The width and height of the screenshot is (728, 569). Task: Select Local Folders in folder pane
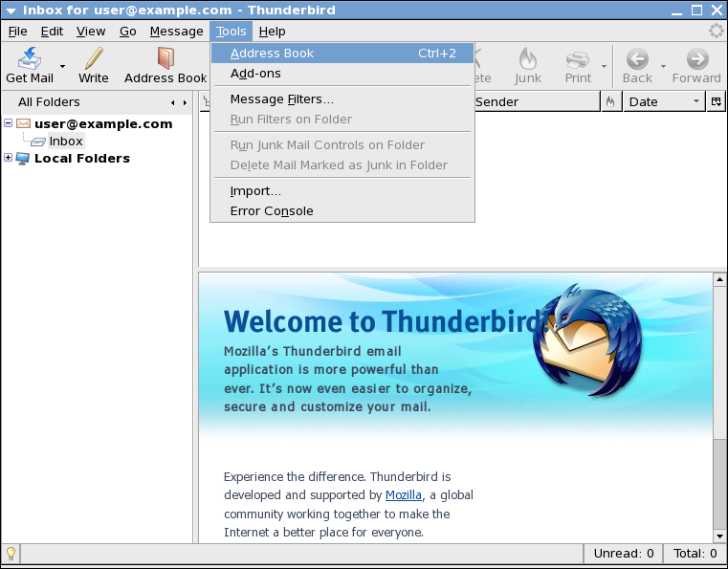coord(82,158)
